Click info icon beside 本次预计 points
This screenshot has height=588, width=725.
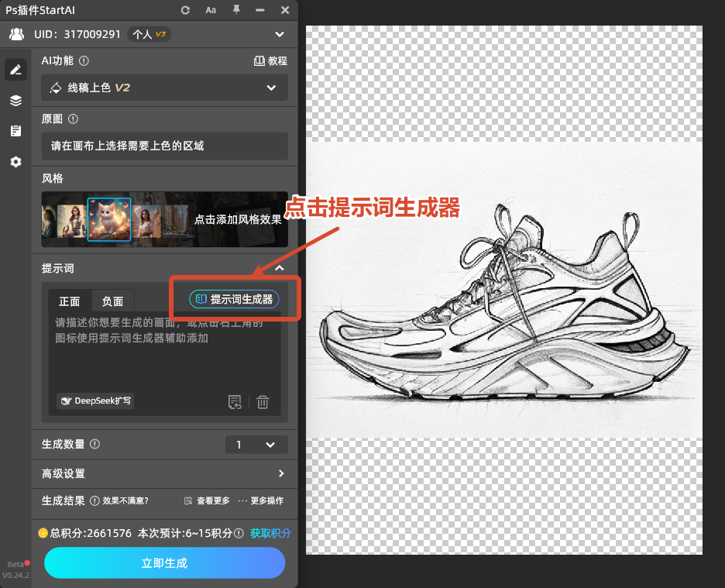tap(239, 534)
